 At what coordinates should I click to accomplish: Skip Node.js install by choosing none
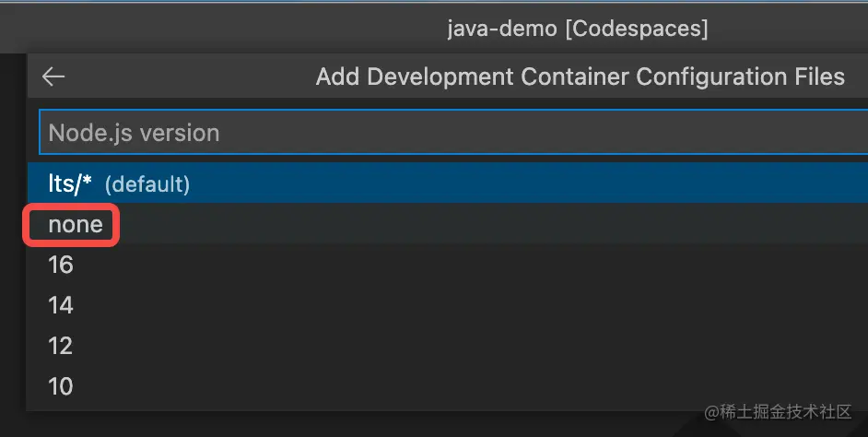coord(448,224)
